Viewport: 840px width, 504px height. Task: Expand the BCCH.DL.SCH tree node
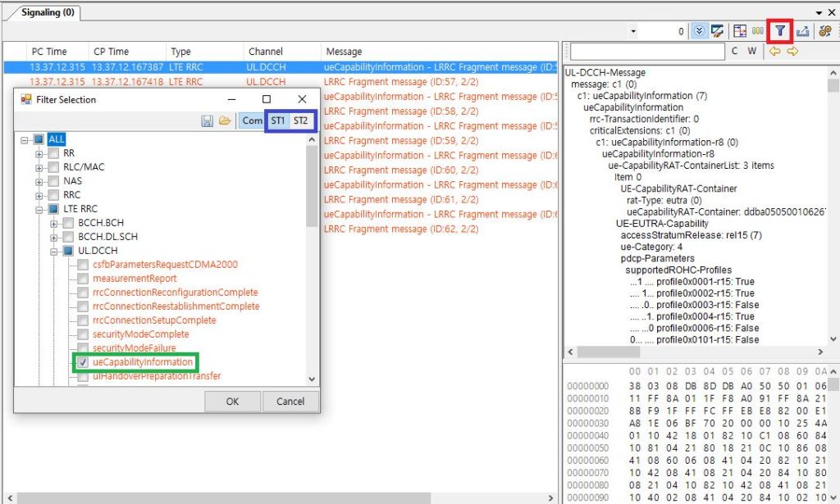(53, 237)
